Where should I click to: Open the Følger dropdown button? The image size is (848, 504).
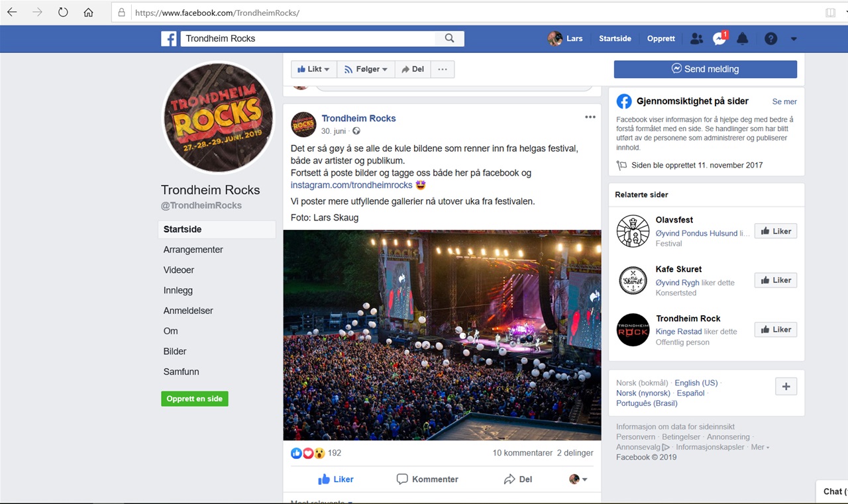366,69
